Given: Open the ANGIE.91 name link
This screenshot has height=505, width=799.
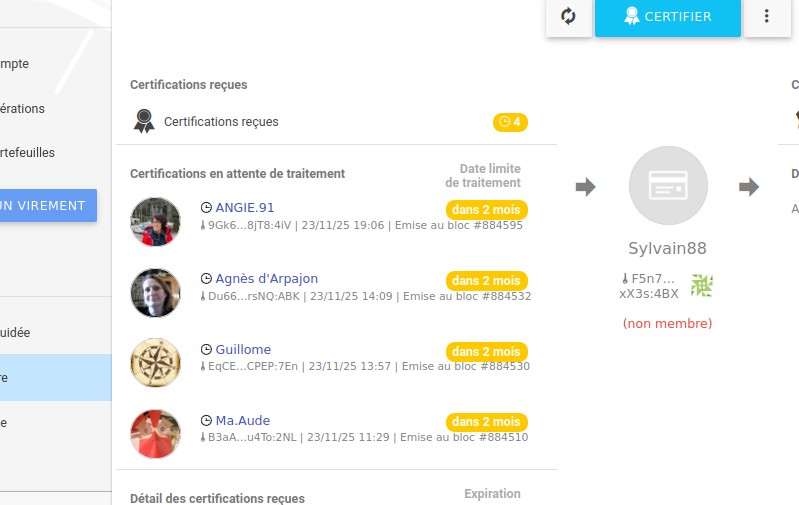Looking at the screenshot, I should coord(244,208).
